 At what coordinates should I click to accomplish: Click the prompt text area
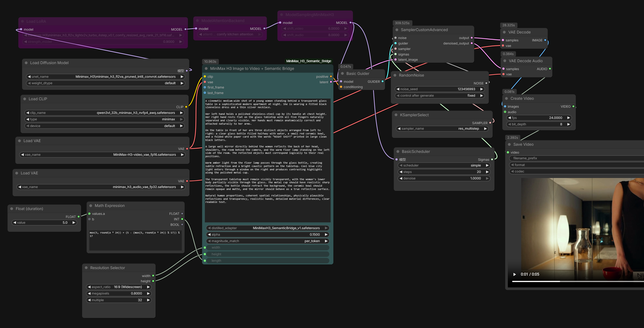click(x=268, y=160)
